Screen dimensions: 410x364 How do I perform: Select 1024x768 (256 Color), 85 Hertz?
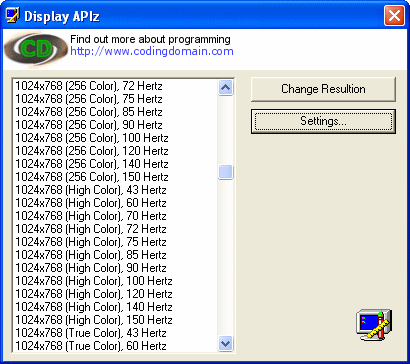click(x=115, y=112)
